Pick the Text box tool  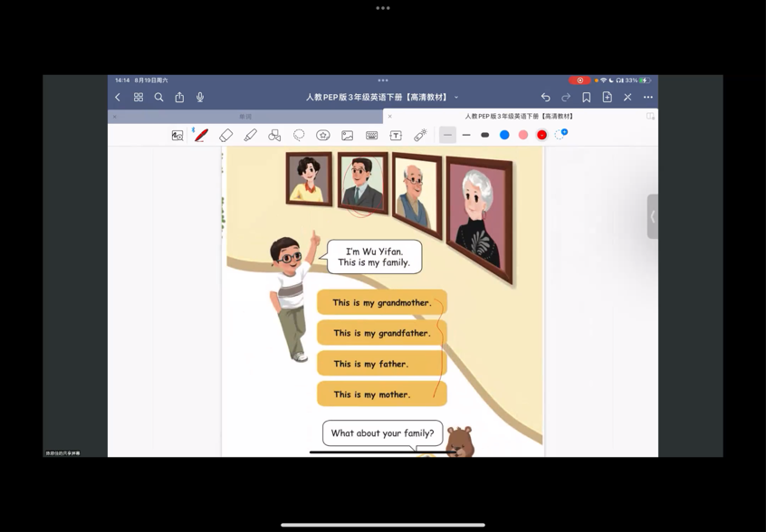[x=396, y=135]
